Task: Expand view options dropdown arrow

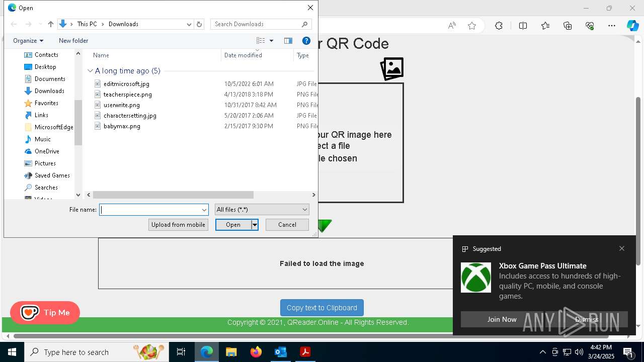Action: pos(271,41)
